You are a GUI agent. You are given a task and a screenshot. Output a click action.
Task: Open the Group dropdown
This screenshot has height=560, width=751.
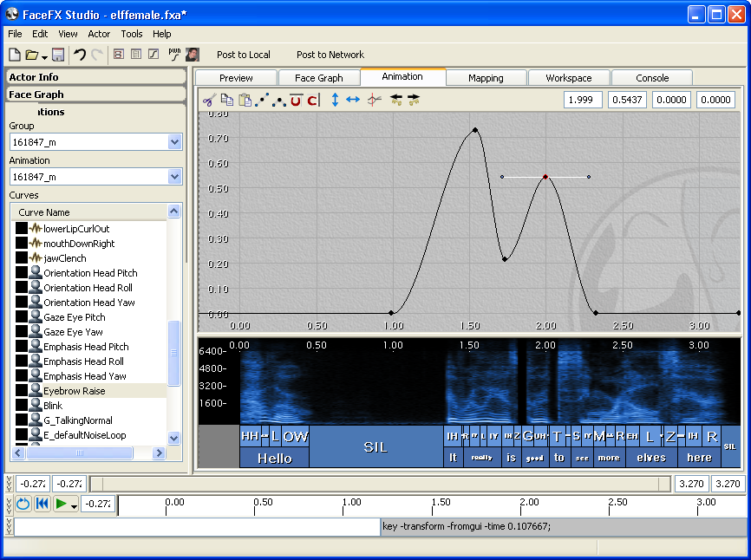tap(174, 142)
